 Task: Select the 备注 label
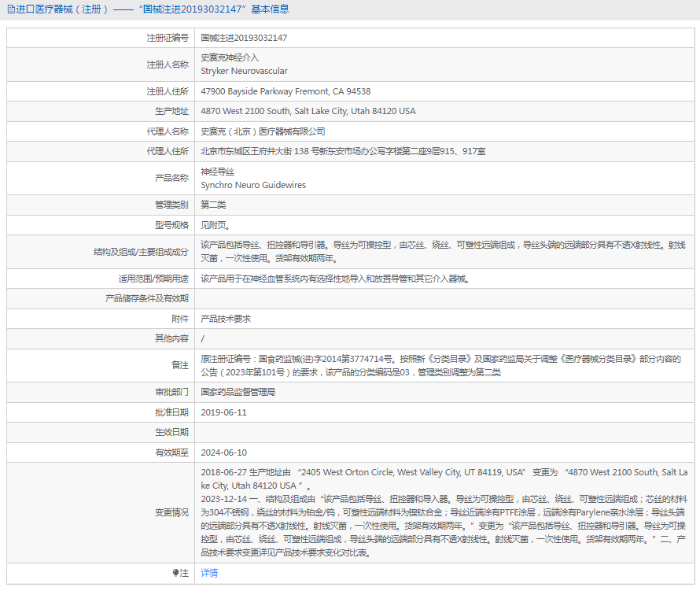[x=180, y=365]
